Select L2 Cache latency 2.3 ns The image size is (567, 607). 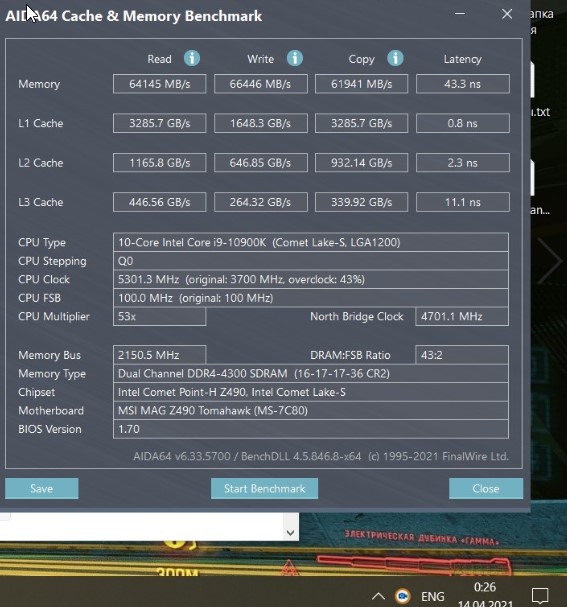pyautogui.click(x=463, y=163)
